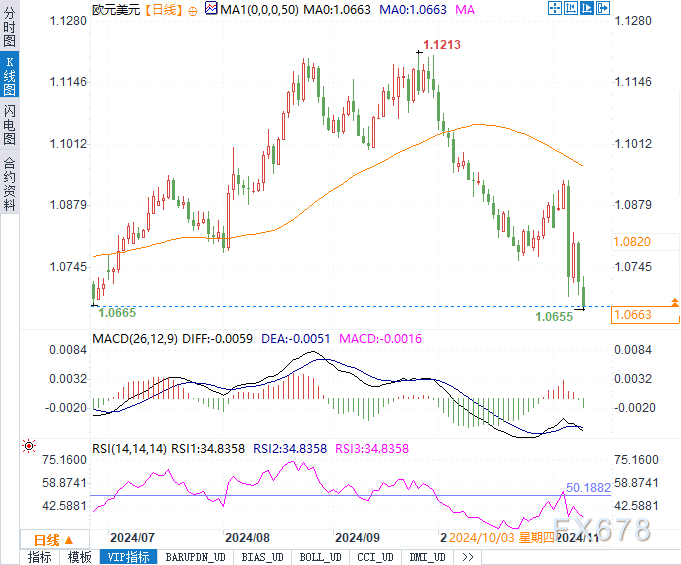Click the orange crosshair icon beside 日线
The image size is (681, 565).
(193, 10)
